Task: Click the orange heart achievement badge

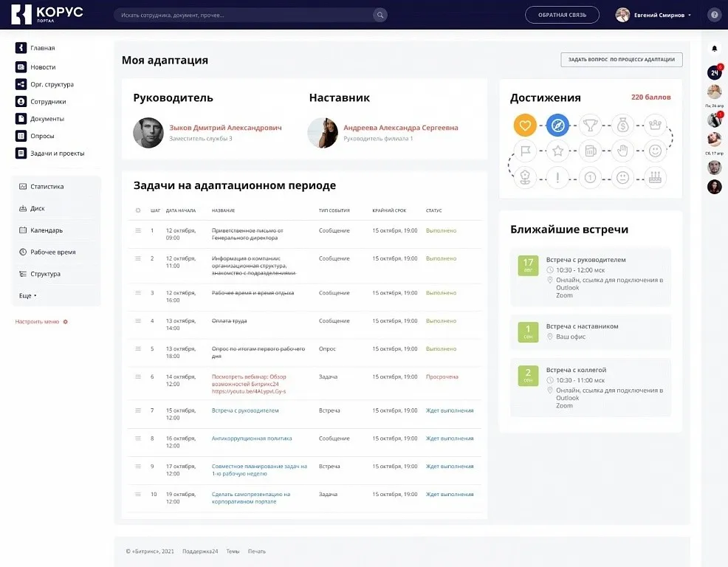Action: click(525, 126)
